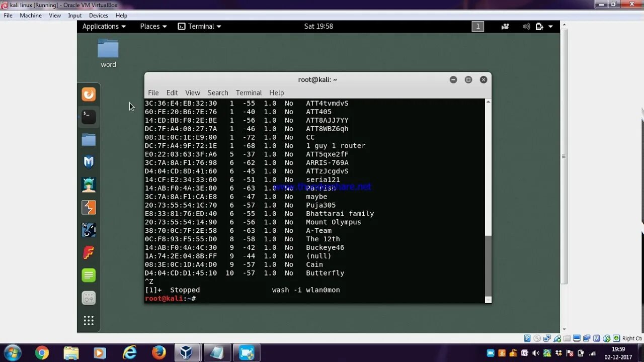The height and width of the screenshot is (362, 644).
Task: Open Terminal app menu in top bar
Action: click(200, 27)
